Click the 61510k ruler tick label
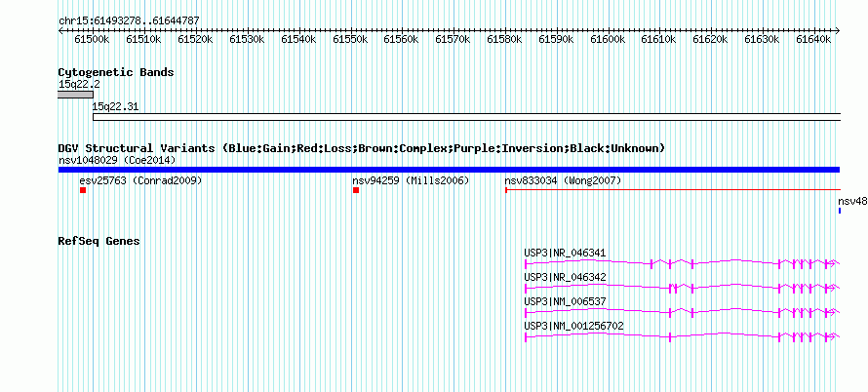 tap(143, 39)
